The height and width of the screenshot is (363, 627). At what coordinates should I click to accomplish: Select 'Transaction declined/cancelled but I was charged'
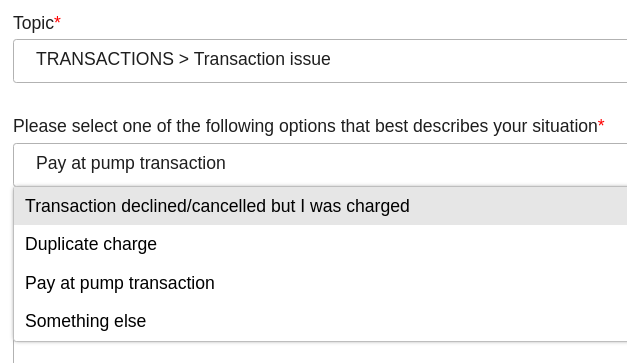[x=320, y=206]
